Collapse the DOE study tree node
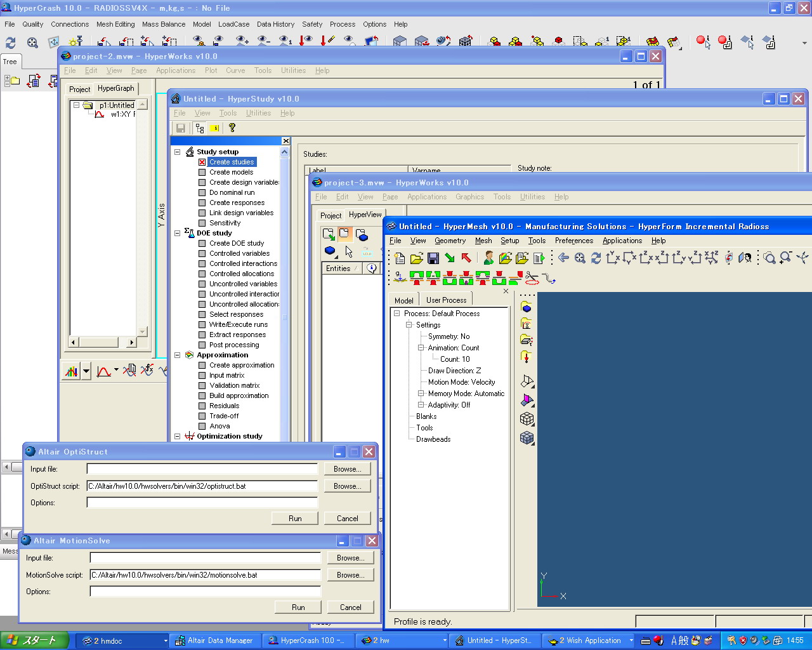 tap(177, 233)
